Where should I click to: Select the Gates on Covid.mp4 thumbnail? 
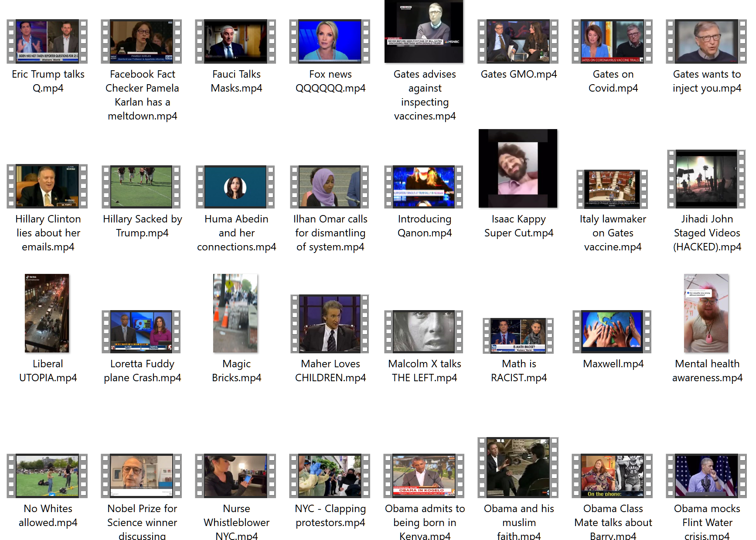(x=613, y=41)
